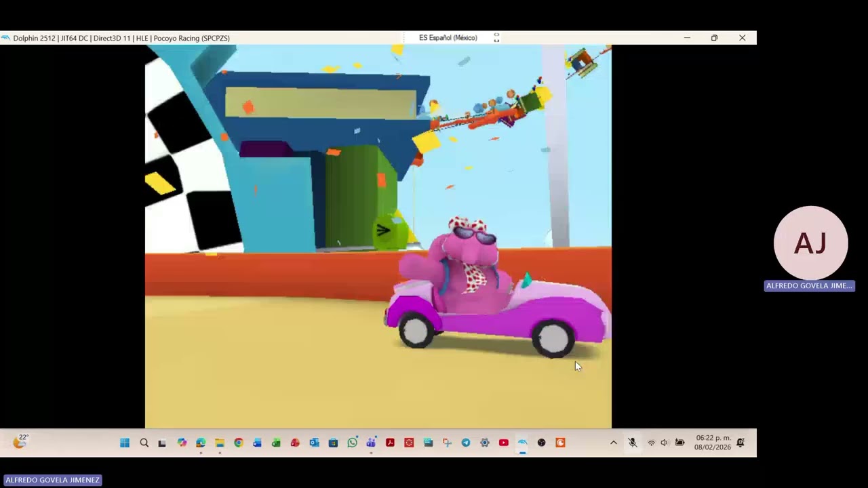Viewport: 868px width, 488px height.
Task: Open taskbar Search magnifier
Action: point(144,443)
